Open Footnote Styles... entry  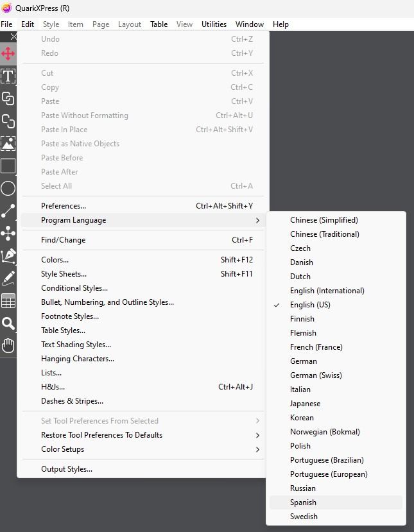click(x=143, y=316)
